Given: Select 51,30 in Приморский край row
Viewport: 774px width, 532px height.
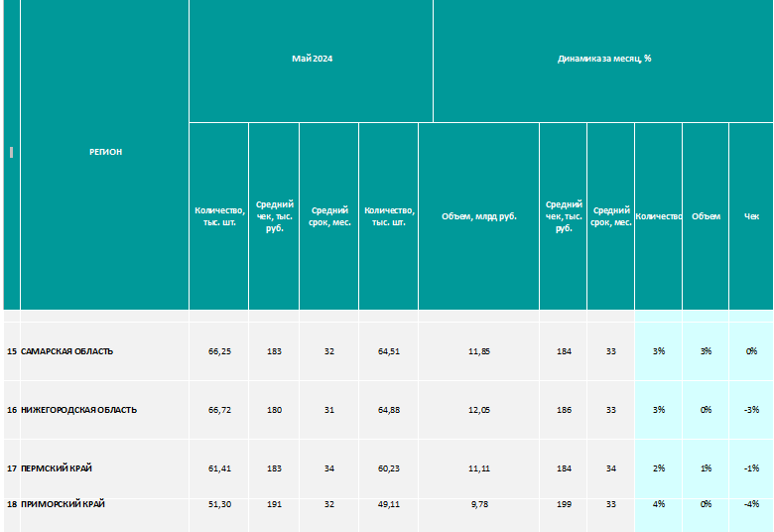Looking at the screenshot, I should pos(219,504).
